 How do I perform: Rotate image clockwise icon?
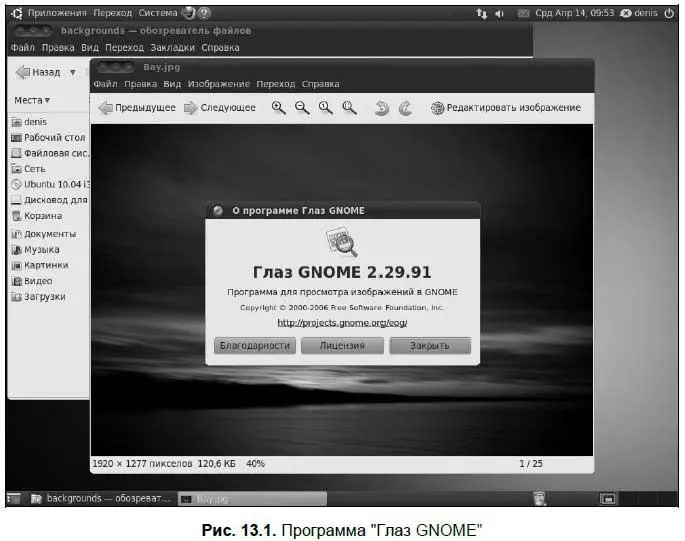click(x=405, y=108)
